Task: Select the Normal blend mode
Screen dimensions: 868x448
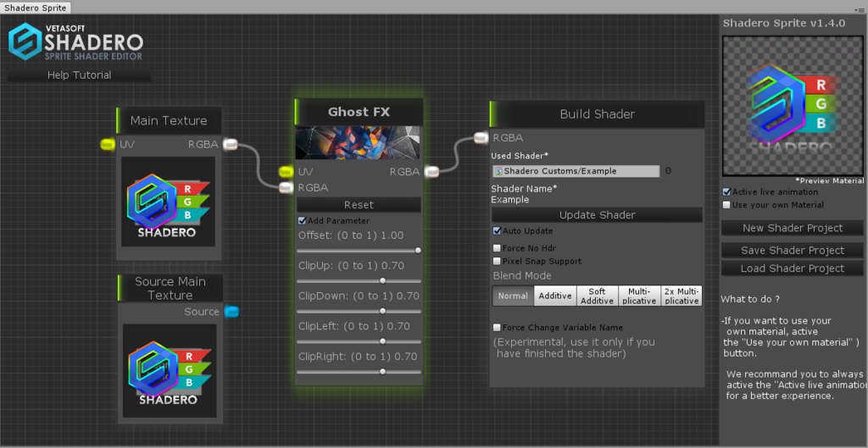Action: tap(513, 296)
